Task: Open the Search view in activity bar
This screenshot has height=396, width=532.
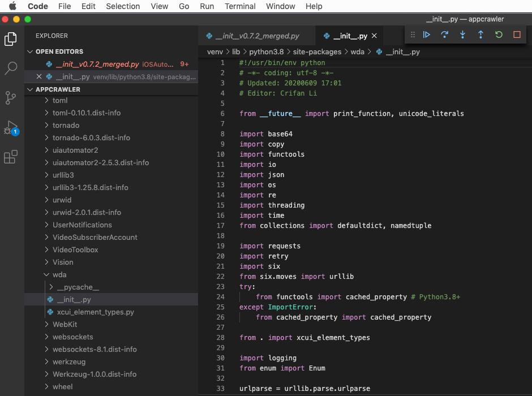Action: (11, 68)
